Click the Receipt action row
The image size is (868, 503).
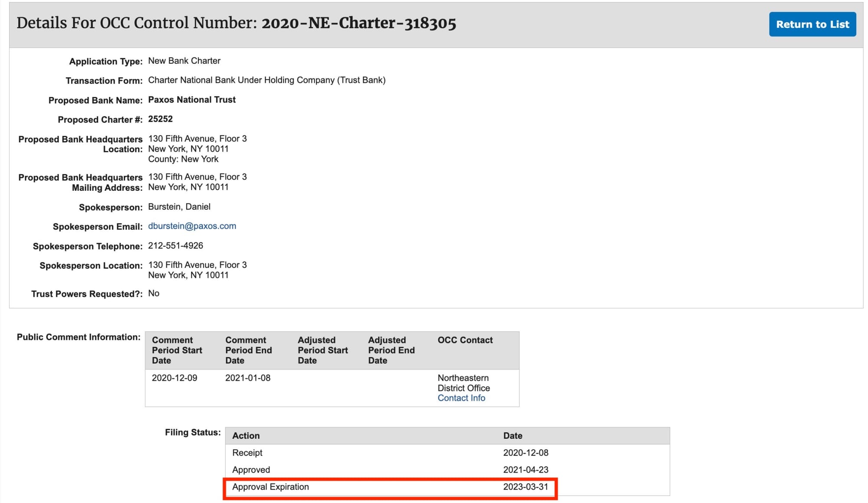[247, 453]
